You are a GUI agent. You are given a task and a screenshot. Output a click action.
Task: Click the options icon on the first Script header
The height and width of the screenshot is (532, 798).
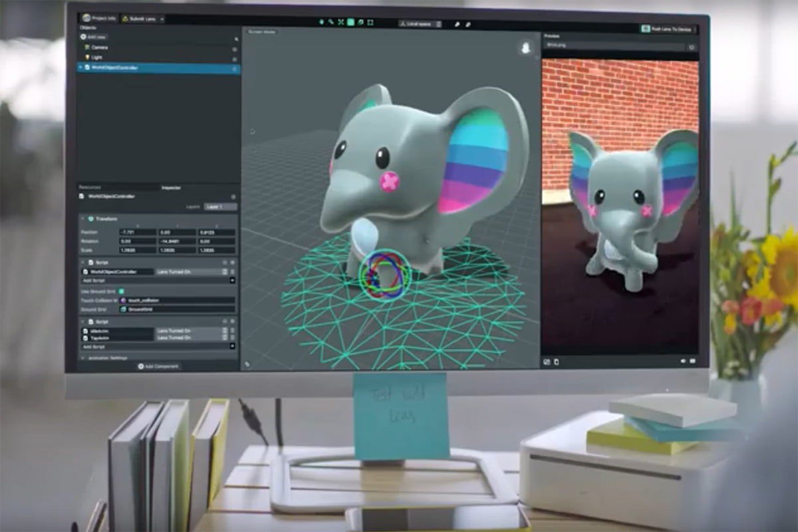pos(233,262)
